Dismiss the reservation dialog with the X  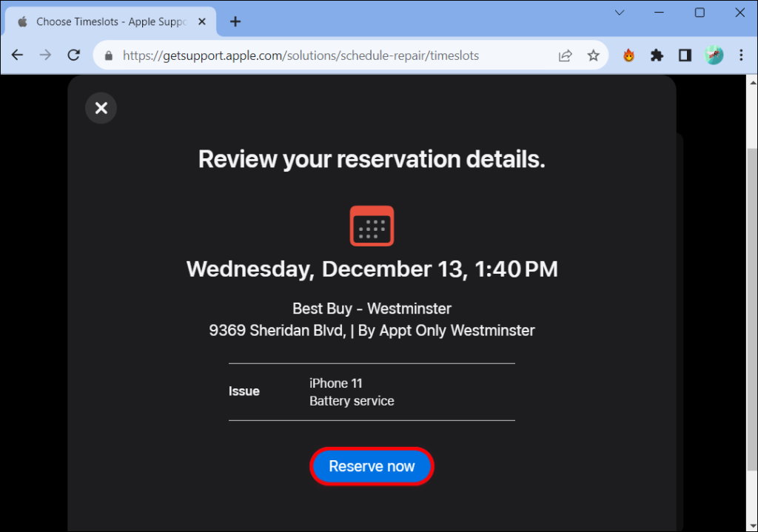pyautogui.click(x=101, y=108)
